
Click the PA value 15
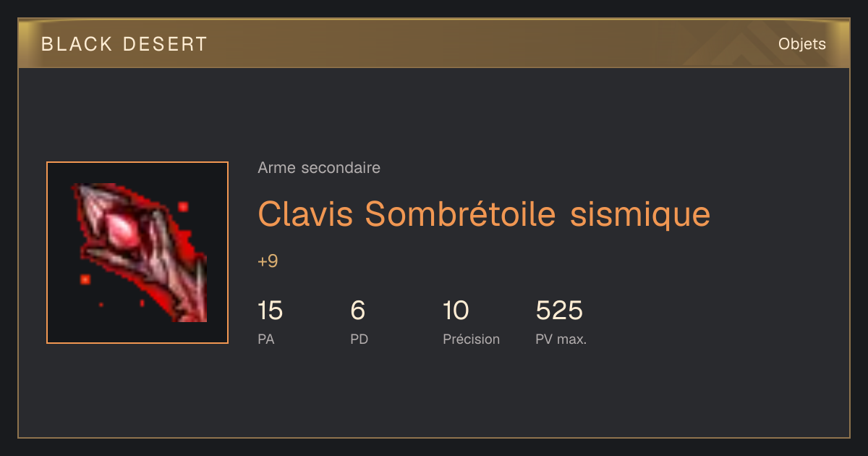[270, 311]
